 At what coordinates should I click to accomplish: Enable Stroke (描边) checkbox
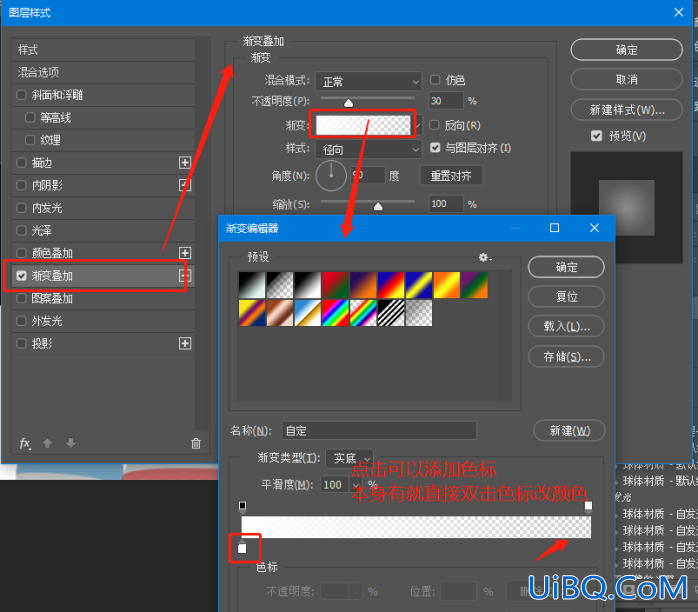[21, 162]
